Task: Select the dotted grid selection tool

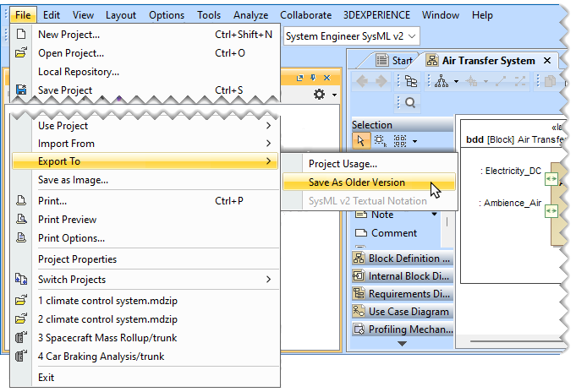Action: tap(400, 141)
